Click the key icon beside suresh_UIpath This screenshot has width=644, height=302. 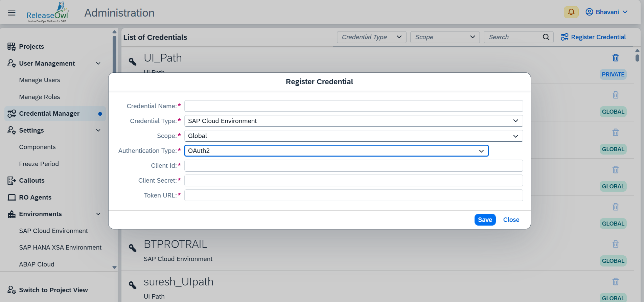(133, 285)
